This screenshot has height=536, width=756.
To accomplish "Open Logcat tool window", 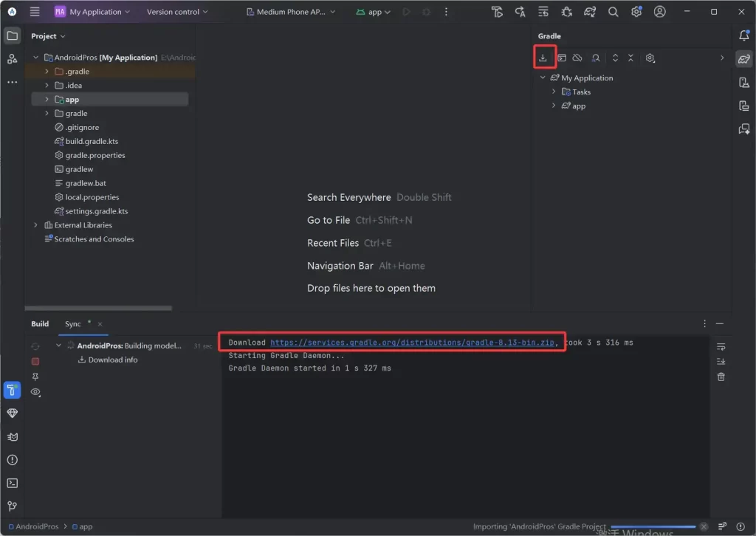I will pos(12,437).
